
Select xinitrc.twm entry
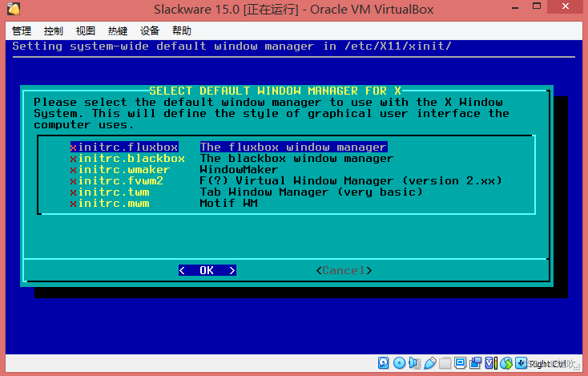110,192
